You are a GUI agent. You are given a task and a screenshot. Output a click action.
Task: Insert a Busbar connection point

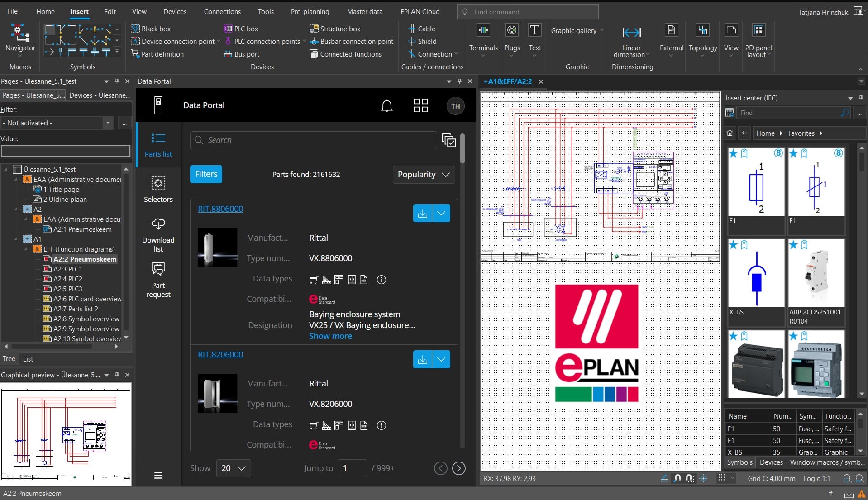pos(351,41)
